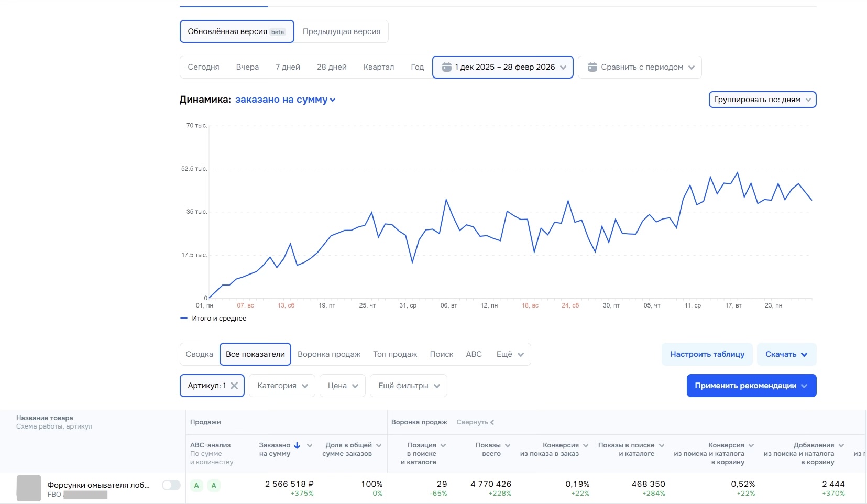The height and width of the screenshot is (504, 867).
Task: Open the Все показатели tab
Action: pos(255,354)
